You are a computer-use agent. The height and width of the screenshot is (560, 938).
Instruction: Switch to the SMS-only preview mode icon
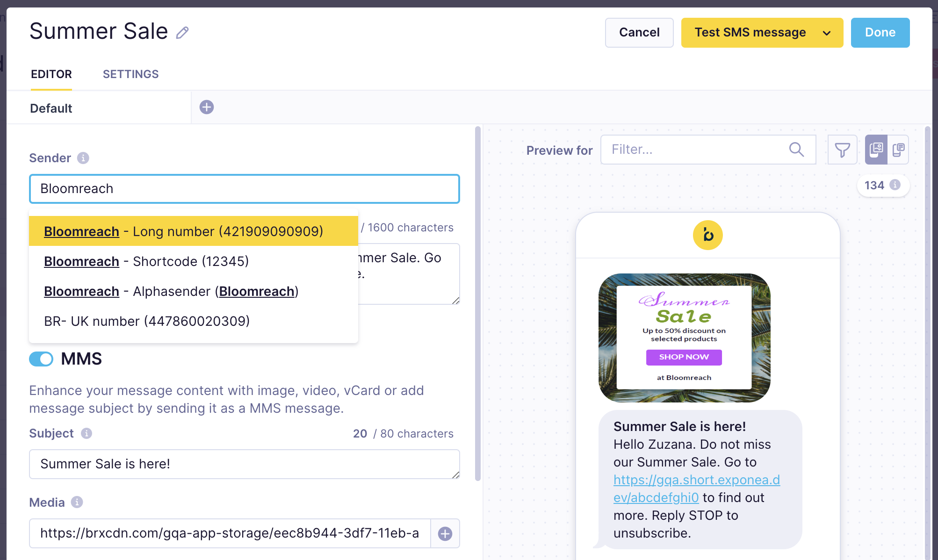tap(898, 150)
